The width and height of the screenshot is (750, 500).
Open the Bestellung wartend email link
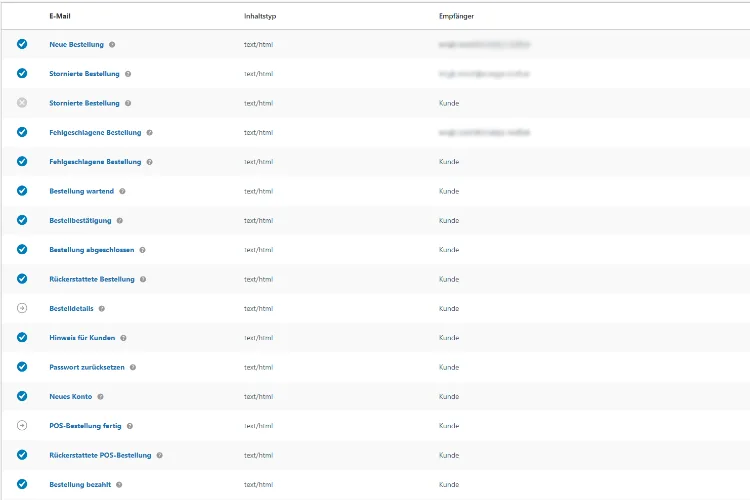click(81, 191)
